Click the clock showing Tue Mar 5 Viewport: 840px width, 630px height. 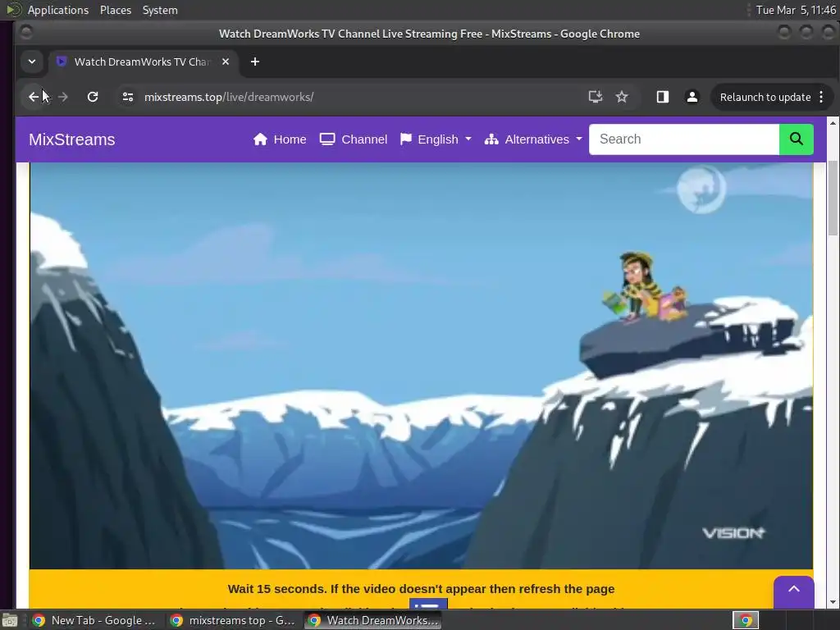pos(796,10)
